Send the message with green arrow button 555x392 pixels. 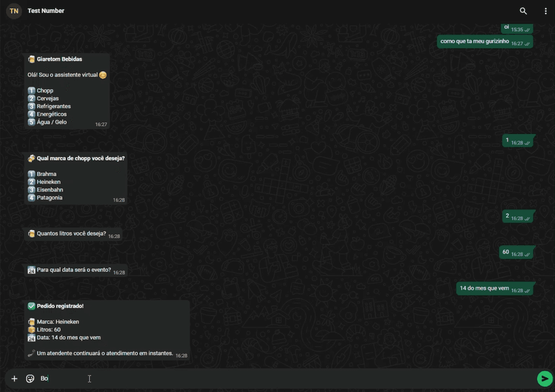pyautogui.click(x=545, y=379)
